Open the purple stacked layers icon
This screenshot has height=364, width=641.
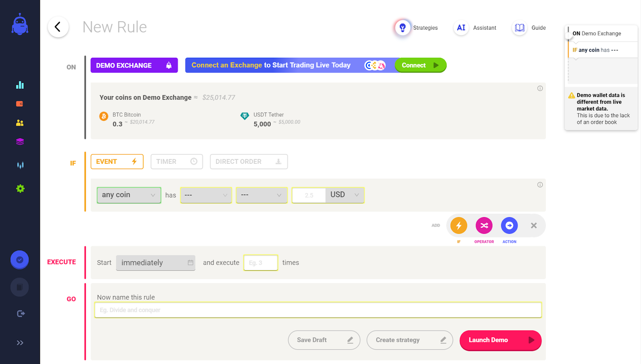point(20,142)
